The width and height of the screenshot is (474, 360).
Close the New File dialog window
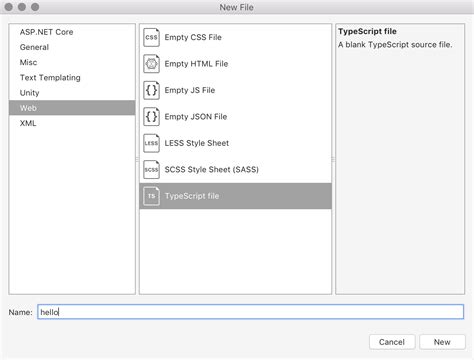coord(9,7)
